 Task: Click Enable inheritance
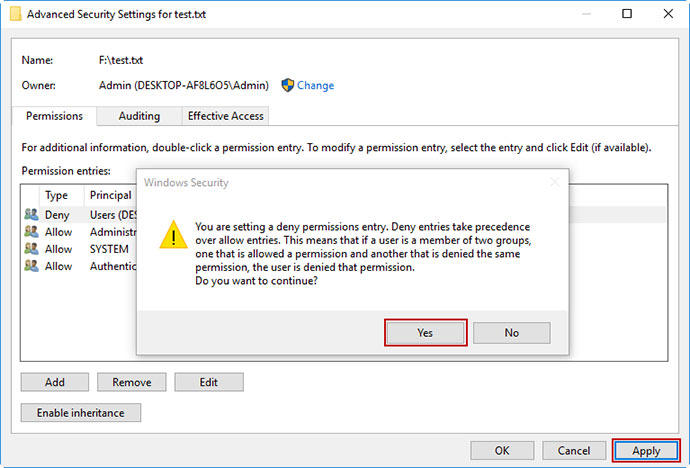point(81,413)
